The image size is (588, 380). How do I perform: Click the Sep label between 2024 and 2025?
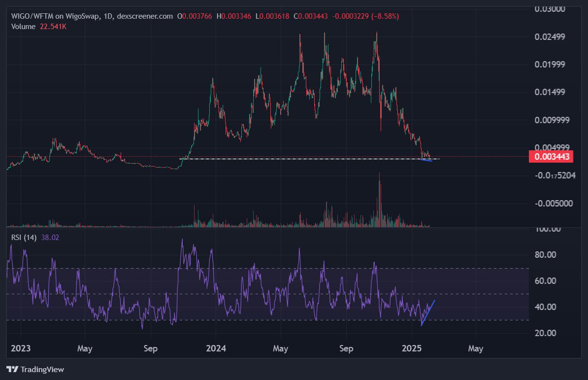(346, 348)
